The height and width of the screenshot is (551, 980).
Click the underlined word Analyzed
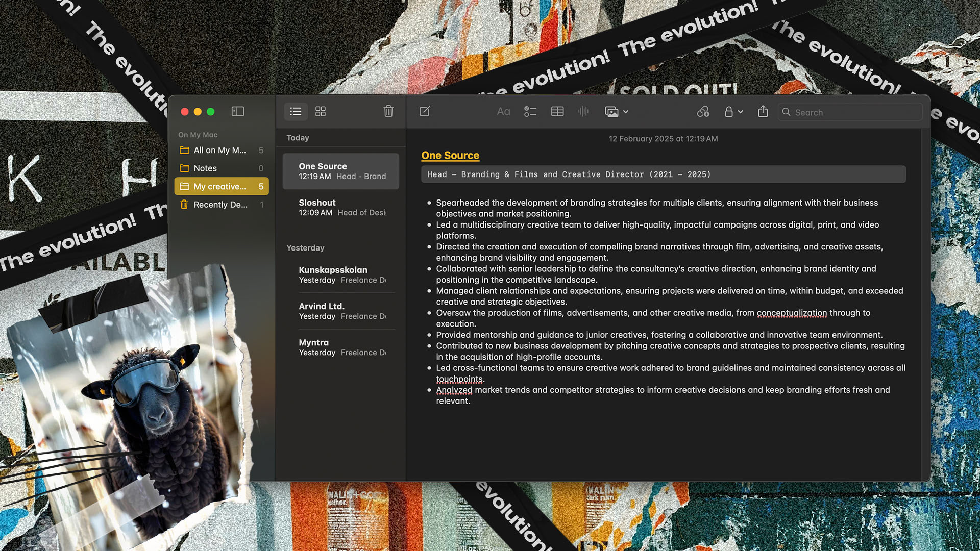click(x=454, y=390)
